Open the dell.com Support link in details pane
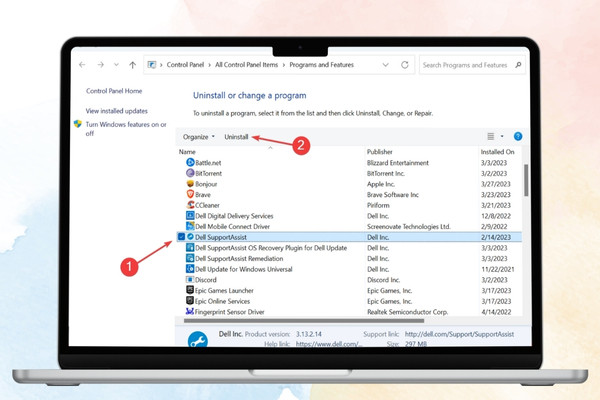This screenshot has width=600, height=400. [x=459, y=334]
